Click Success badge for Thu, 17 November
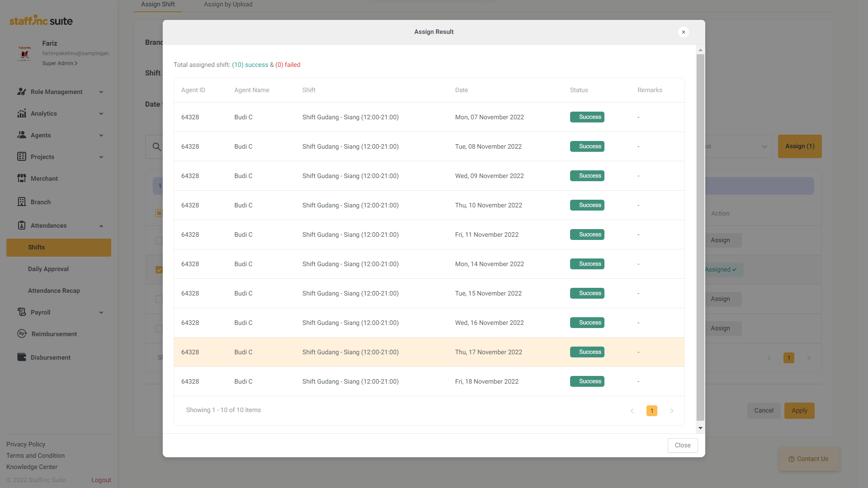Image resolution: width=868 pixels, height=488 pixels. 587,352
